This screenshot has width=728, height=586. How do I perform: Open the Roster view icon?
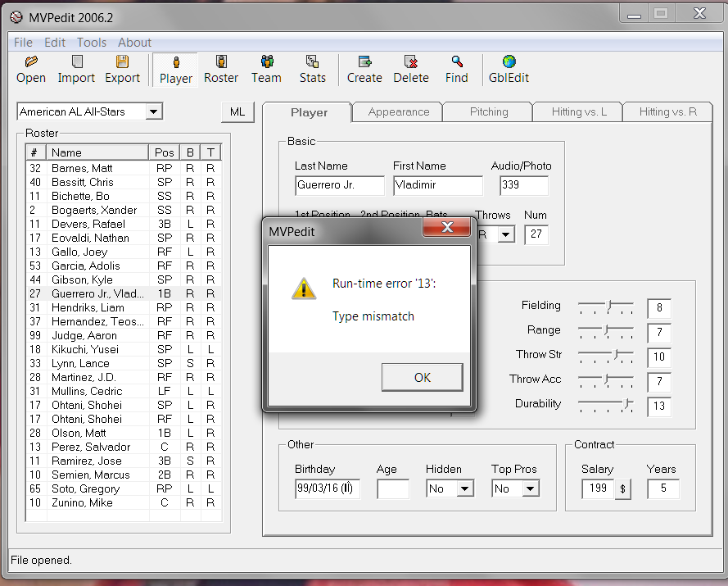tap(221, 61)
